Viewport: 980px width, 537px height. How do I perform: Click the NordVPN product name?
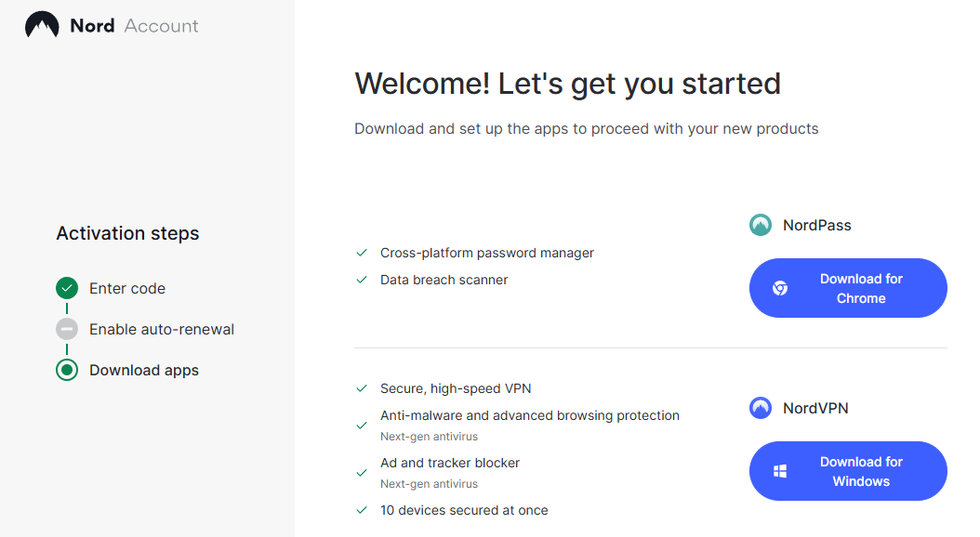815,409
